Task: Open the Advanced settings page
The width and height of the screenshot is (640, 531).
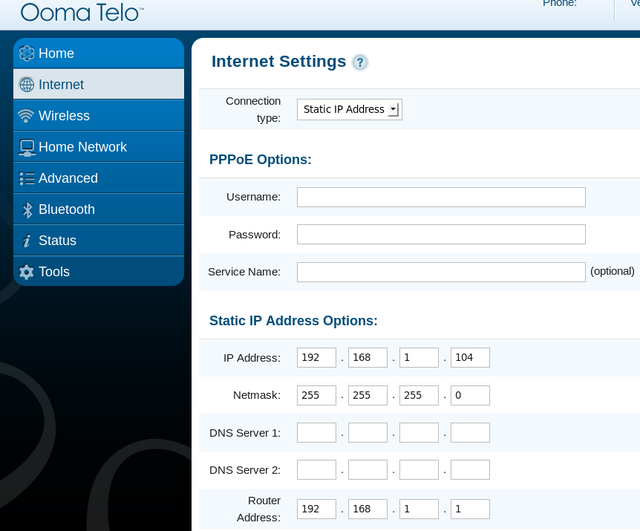Action: tap(98, 178)
